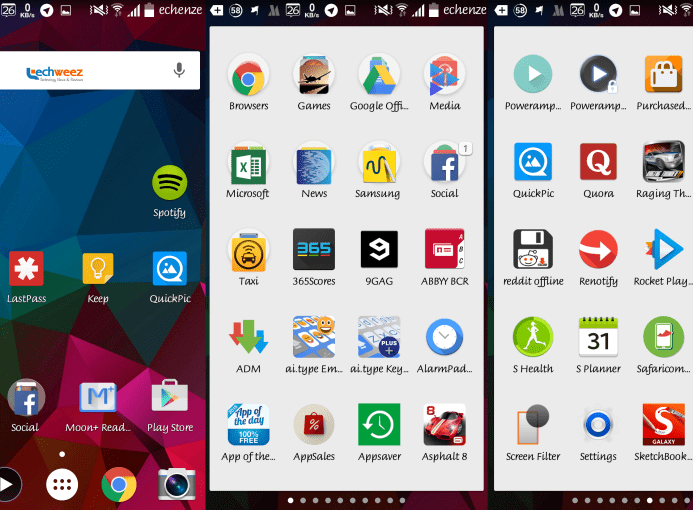
Task: Launch ADM download manager
Action: click(x=248, y=337)
